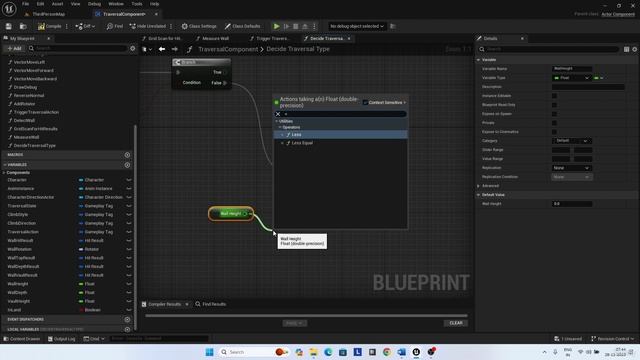Toggle the Expose to Cinematics checkbox
640x360 pixels.
click(x=554, y=132)
